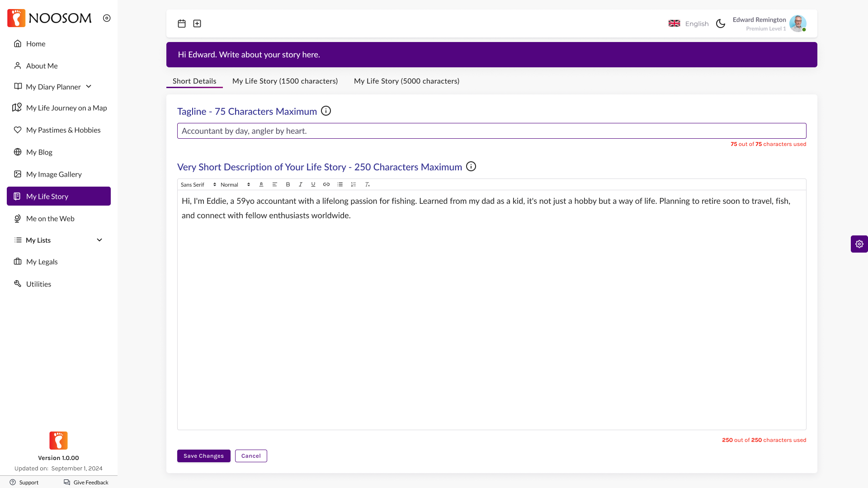Open My Image Gallery in sidebar
Screen dimensions: 868x488
(54, 174)
